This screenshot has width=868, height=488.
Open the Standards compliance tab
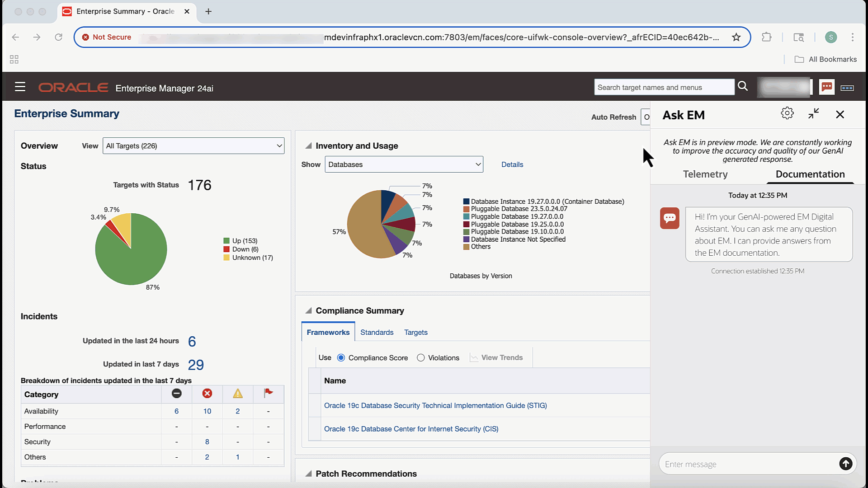click(x=377, y=333)
